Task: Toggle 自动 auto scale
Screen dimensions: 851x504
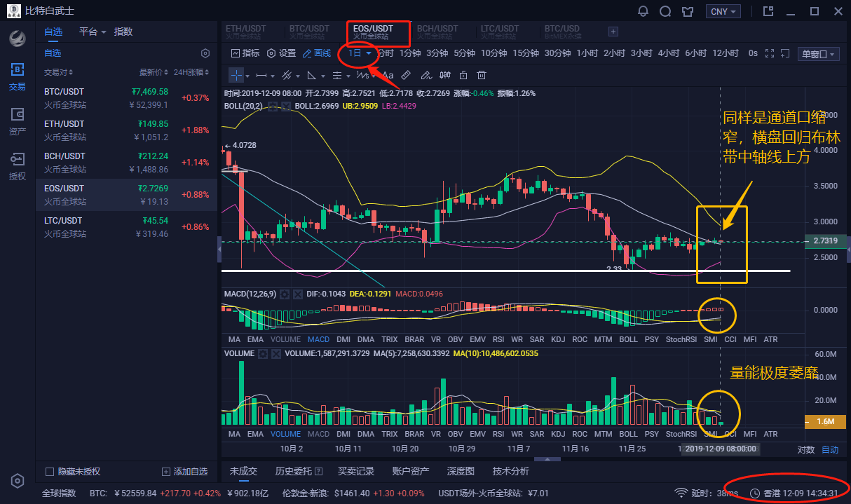Action: (830, 449)
